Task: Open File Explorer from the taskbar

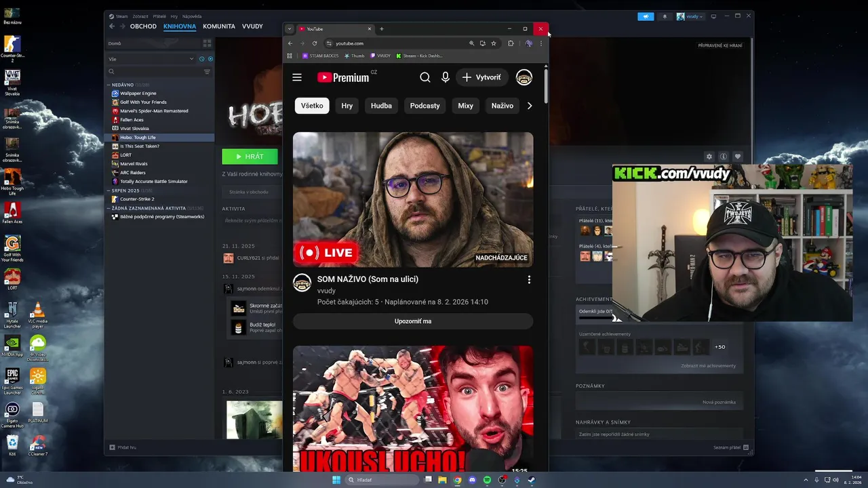Action: click(x=442, y=480)
